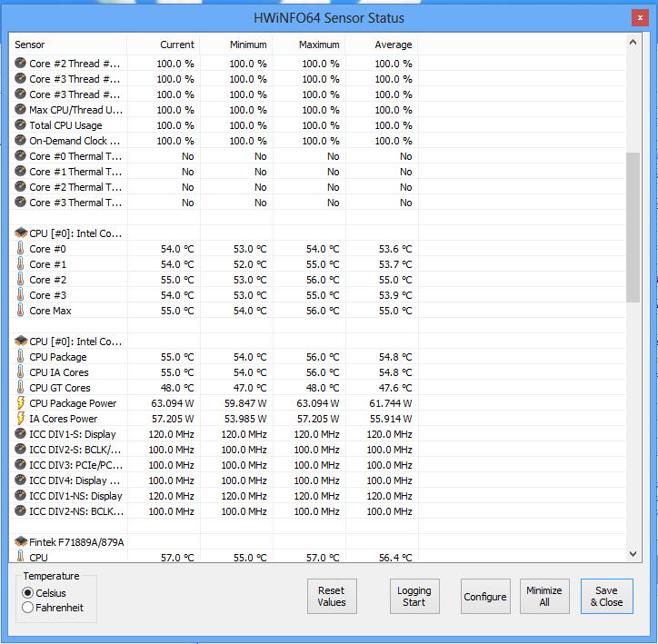This screenshot has height=644, width=658.
Task: Start logging with Logging Start button
Action: point(414,596)
